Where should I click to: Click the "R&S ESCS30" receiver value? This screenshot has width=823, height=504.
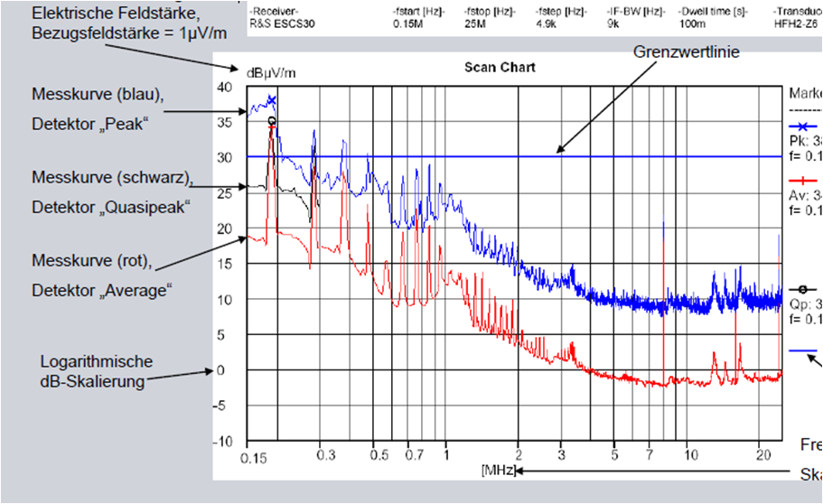(282, 23)
